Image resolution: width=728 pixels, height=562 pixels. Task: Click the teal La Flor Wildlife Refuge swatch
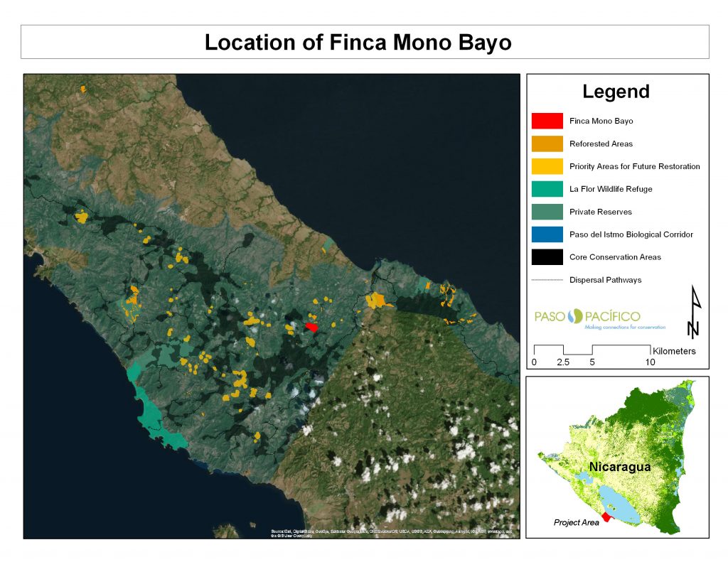pyautogui.click(x=547, y=189)
